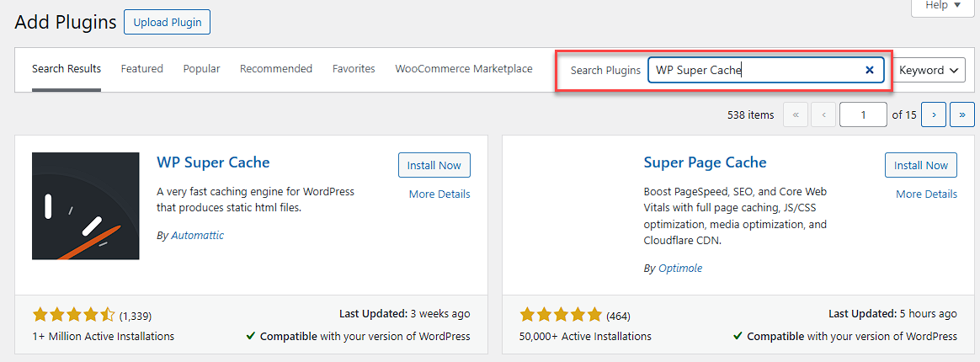The height and width of the screenshot is (362, 980).
Task: Expand the Help panel
Action: [943, 6]
